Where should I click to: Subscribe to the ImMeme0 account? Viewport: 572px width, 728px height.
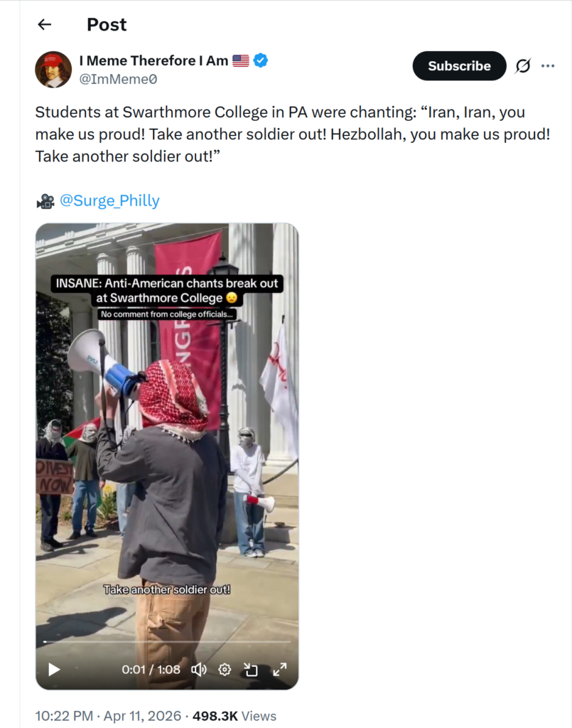[459, 66]
